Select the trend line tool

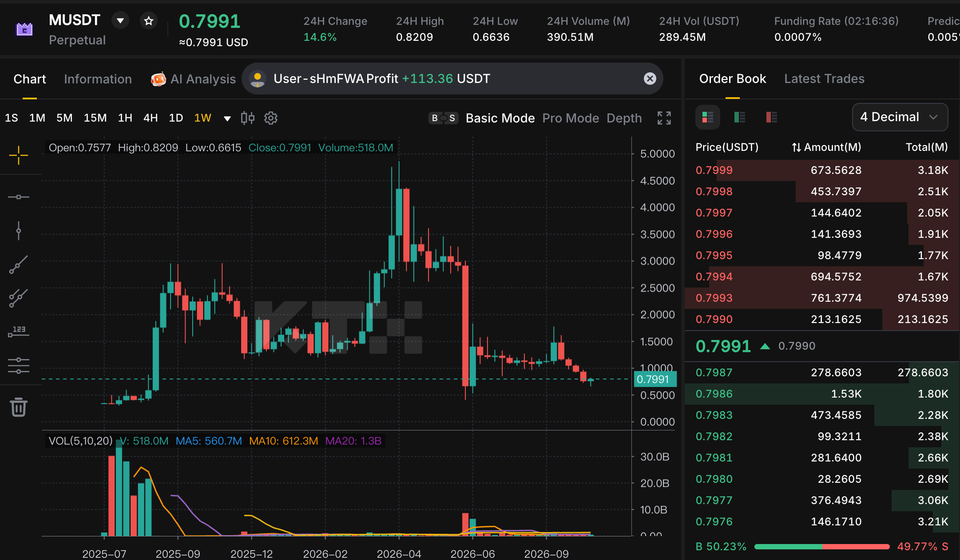[19, 264]
